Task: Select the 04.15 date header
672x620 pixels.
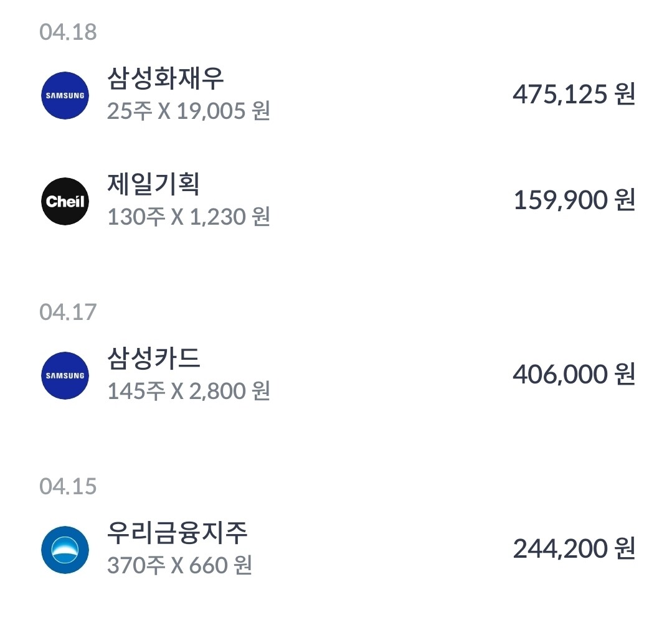Action: click(68, 487)
